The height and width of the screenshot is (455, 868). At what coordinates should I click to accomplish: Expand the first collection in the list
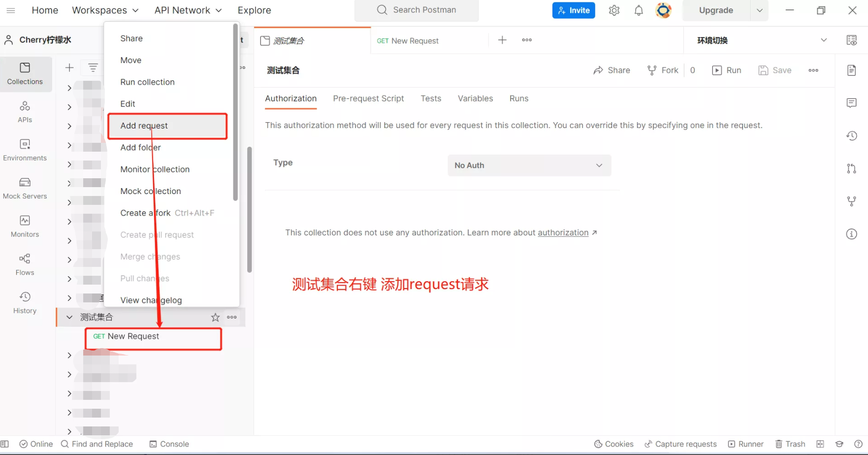tap(69, 88)
